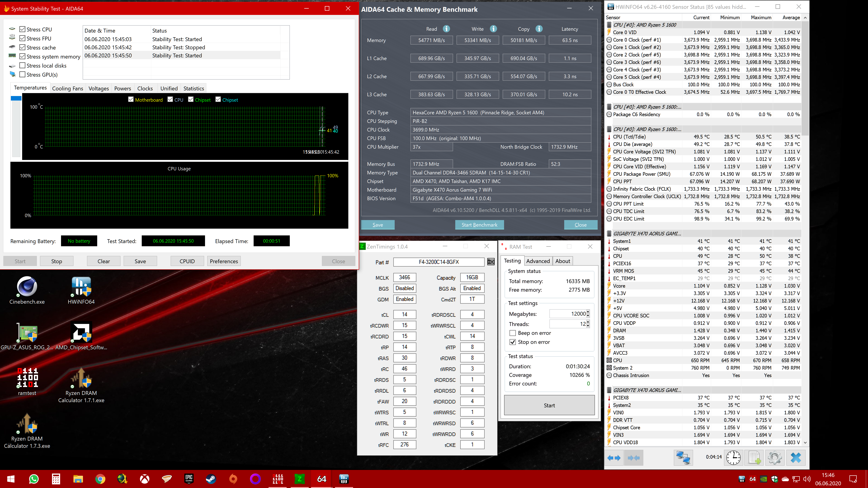Decrease Threads value with down stepper
868x488 pixels.
click(x=588, y=326)
